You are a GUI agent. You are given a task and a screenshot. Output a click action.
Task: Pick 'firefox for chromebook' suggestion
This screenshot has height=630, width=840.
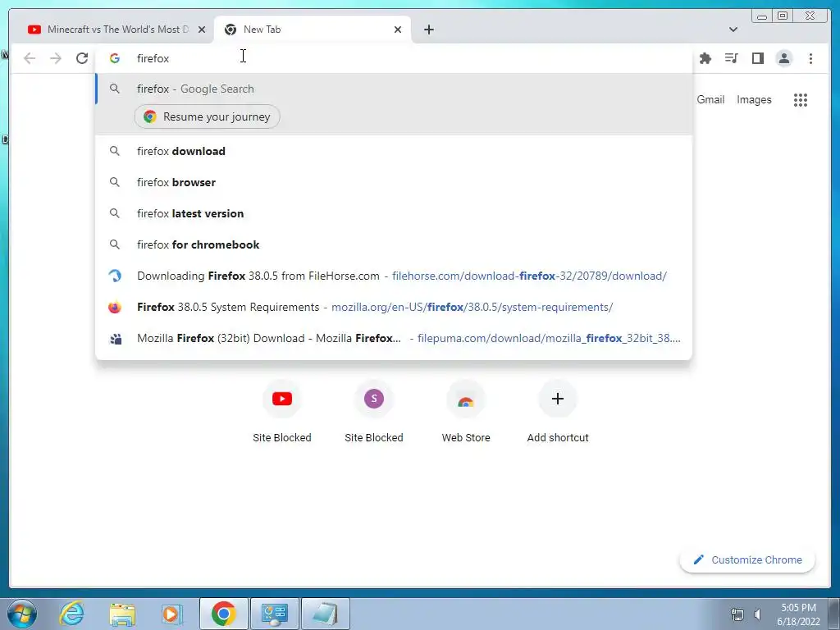tap(394, 244)
